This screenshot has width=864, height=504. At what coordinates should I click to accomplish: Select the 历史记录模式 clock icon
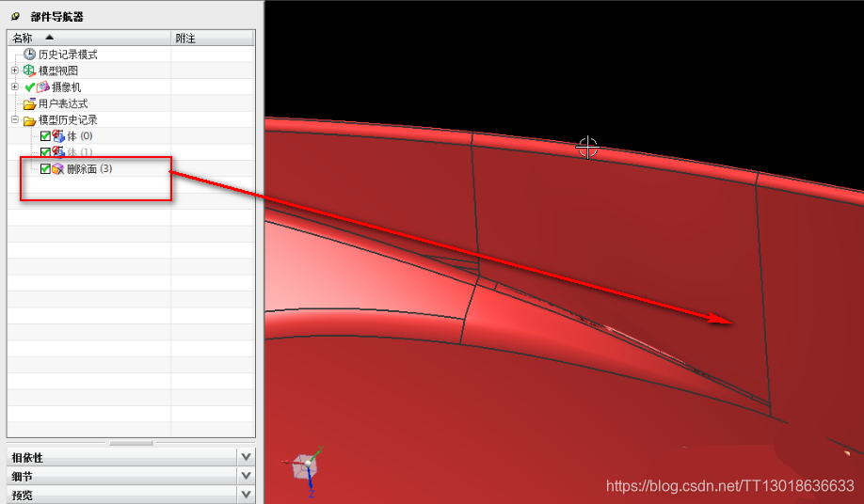coord(30,54)
